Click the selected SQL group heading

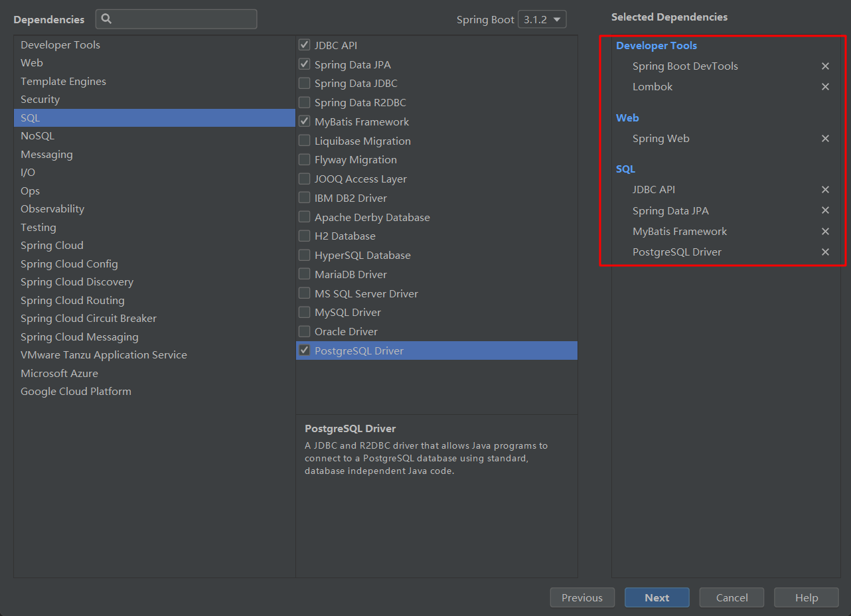click(x=625, y=169)
